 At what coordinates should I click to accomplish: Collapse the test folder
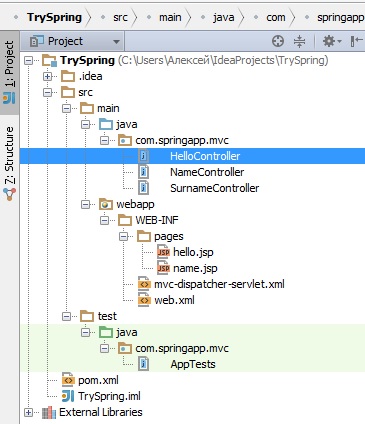67,316
